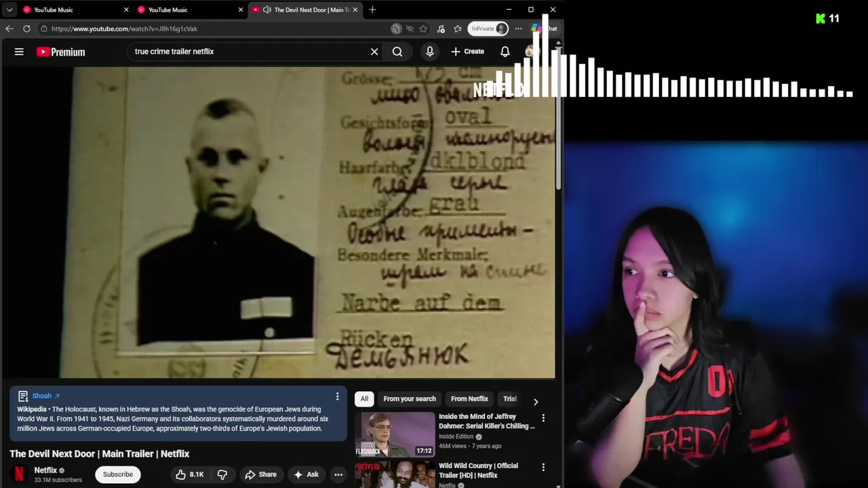The height and width of the screenshot is (488, 868).
Task: Select From Netflix filter chip
Action: tap(469, 399)
